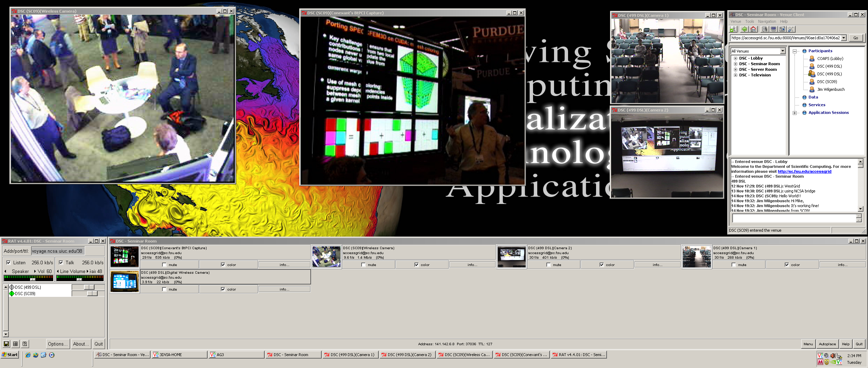Uncheck color for DSC (499 DSL) Camera 1

[x=787, y=265]
